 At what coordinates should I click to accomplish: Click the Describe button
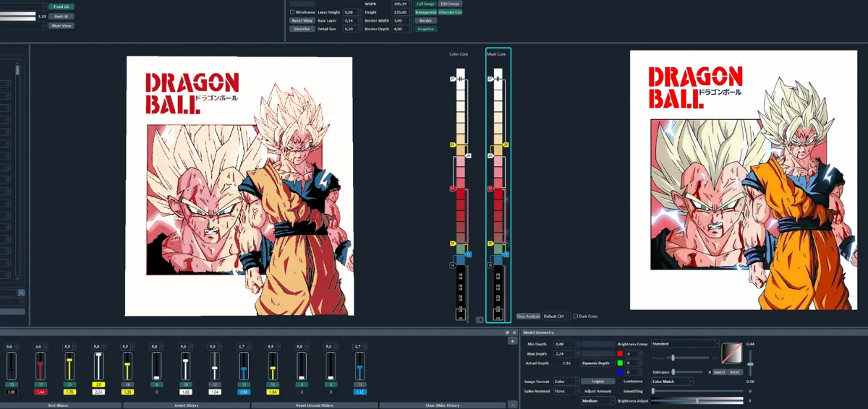tap(302, 29)
